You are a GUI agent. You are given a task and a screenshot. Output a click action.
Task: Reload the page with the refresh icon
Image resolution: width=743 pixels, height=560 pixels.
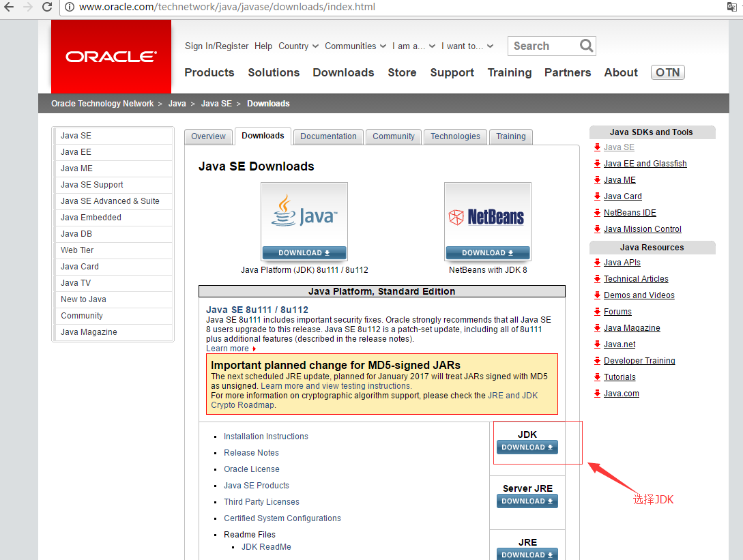pos(47,7)
